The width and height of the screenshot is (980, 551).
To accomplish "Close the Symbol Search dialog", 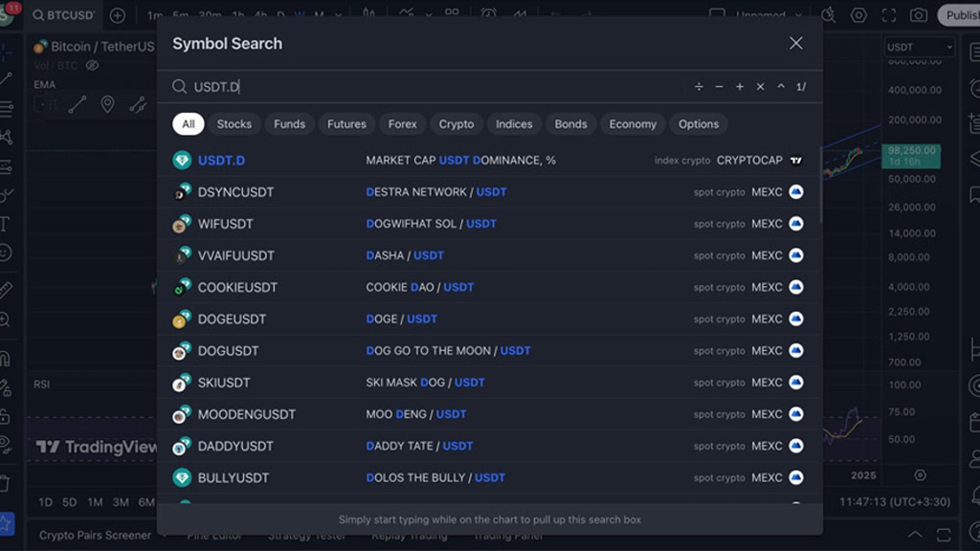I will coord(795,43).
